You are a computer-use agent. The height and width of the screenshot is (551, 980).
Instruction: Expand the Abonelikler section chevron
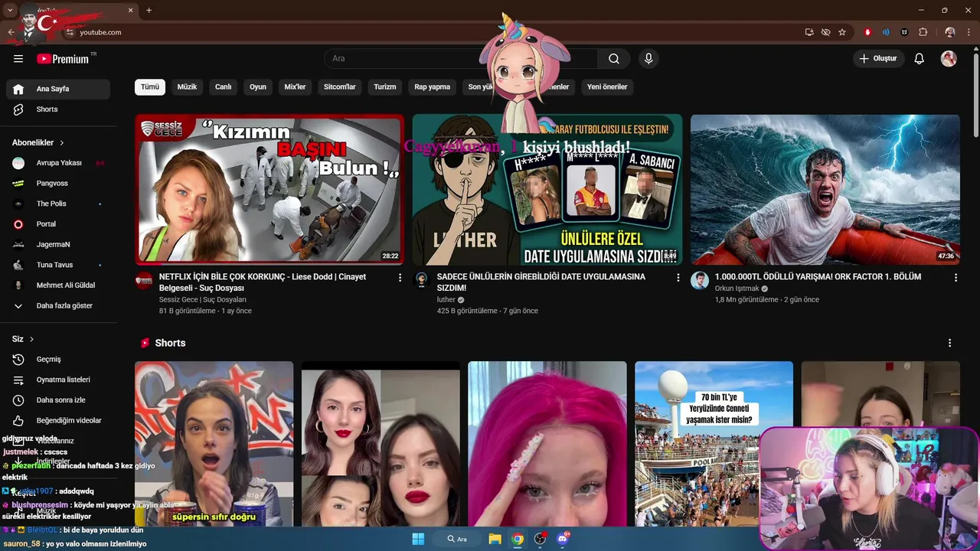62,142
